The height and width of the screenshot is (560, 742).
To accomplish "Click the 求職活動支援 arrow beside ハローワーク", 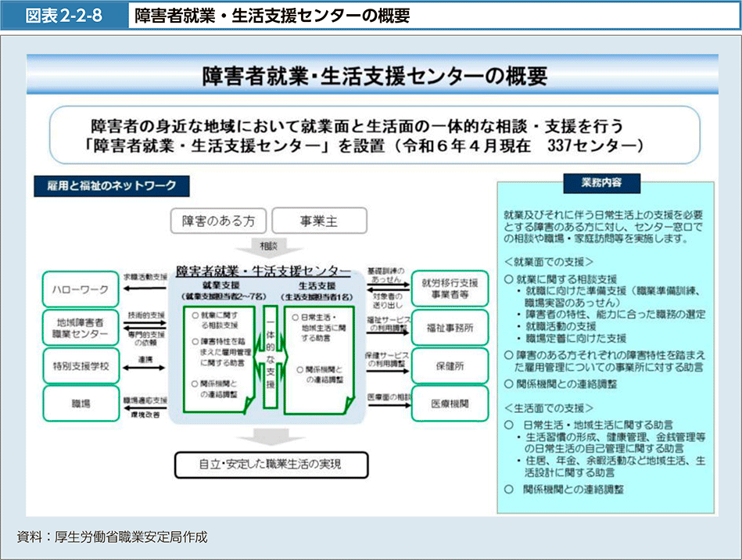I will (144, 288).
